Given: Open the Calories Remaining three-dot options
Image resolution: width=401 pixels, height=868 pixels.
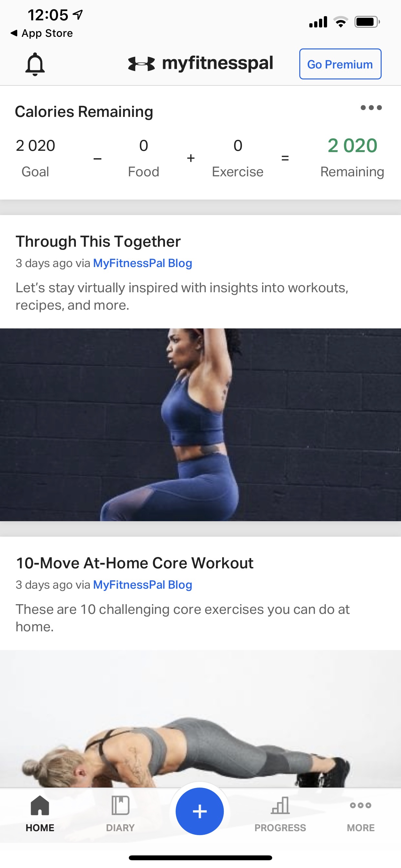Looking at the screenshot, I should 371,108.
